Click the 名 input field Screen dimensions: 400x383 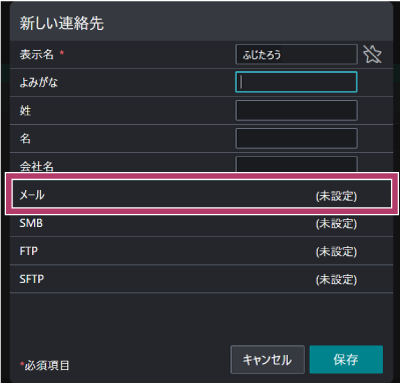[296, 138]
